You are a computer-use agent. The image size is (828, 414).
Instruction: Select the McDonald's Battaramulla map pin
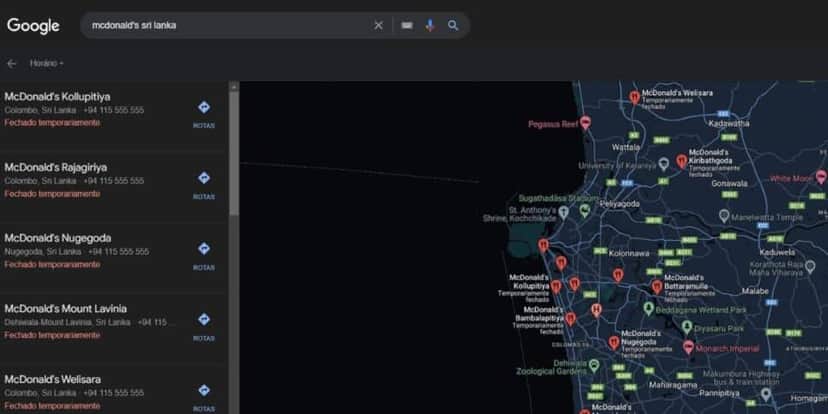[x=657, y=287]
